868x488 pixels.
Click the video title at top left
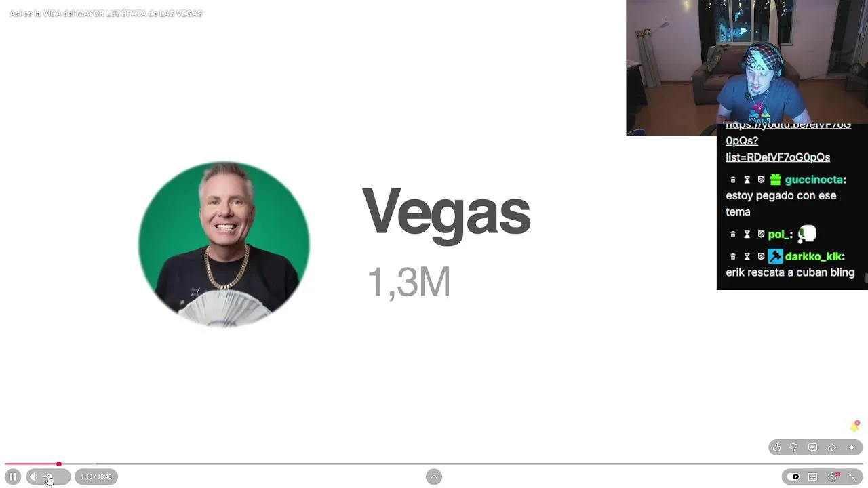coord(106,14)
